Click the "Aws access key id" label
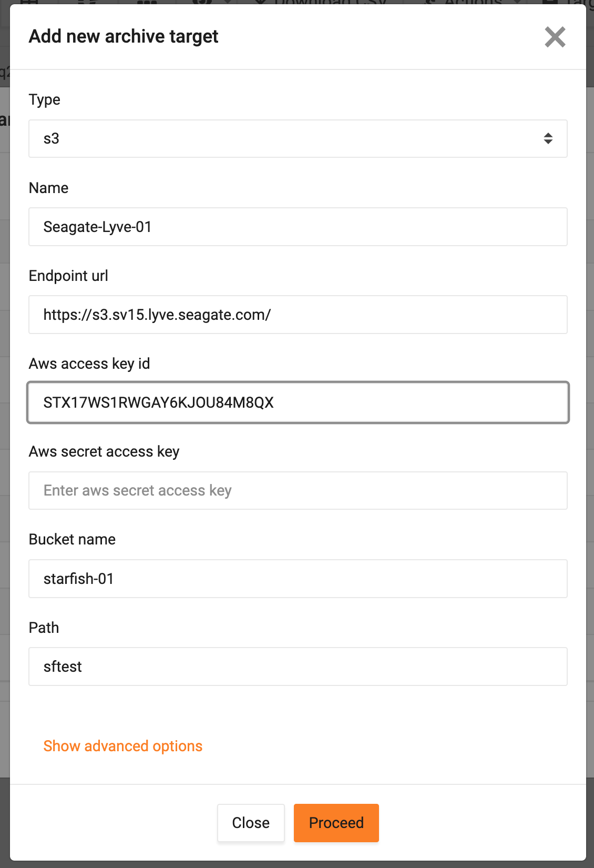This screenshot has height=868, width=594. click(x=89, y=364)
